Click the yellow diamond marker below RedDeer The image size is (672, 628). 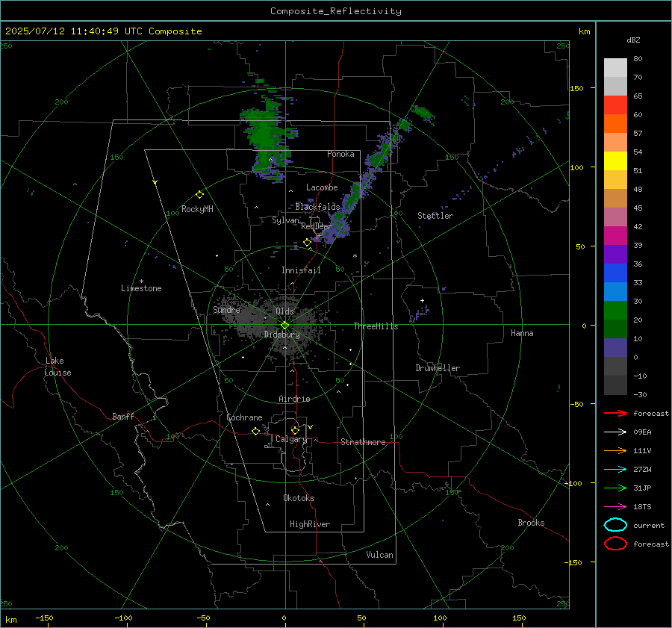(x=307, y=243)
